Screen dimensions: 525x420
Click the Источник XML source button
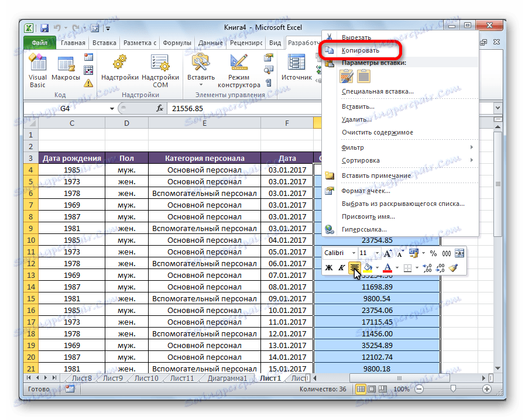(x=297, y=67)
